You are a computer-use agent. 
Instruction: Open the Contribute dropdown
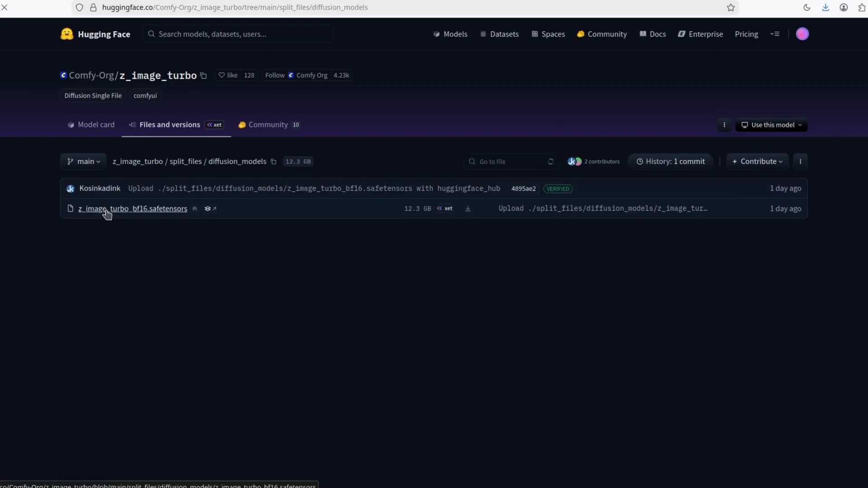point(757,162)
